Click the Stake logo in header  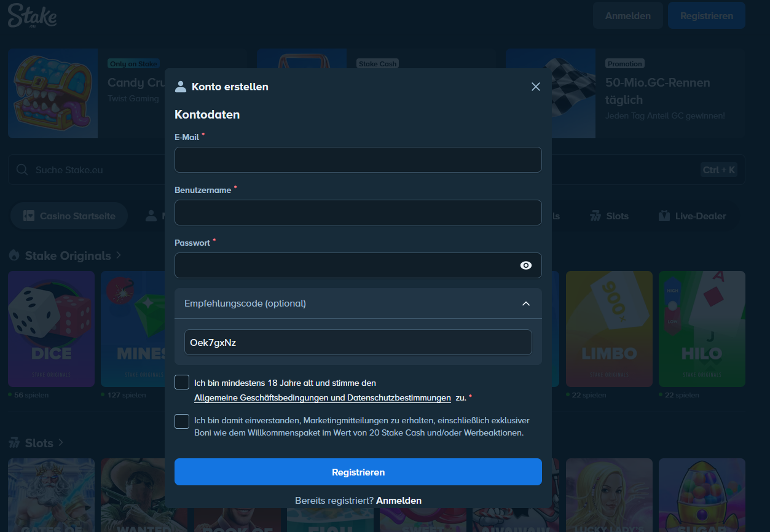click(33, 15)
